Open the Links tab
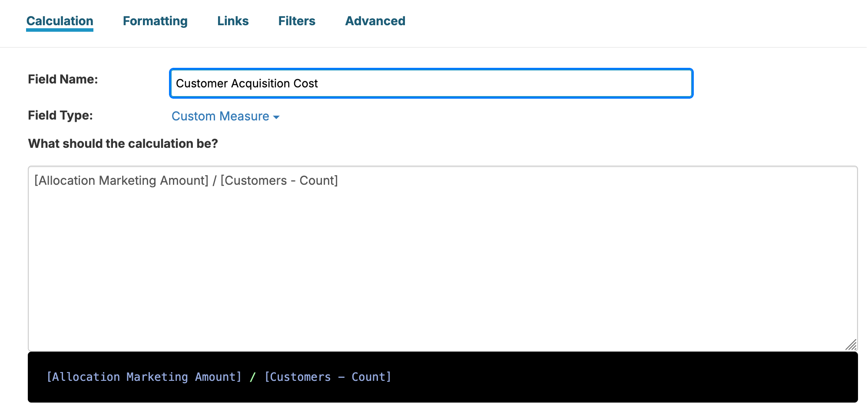Viewport: 868px width, 413px height. (x=233, y=21)
